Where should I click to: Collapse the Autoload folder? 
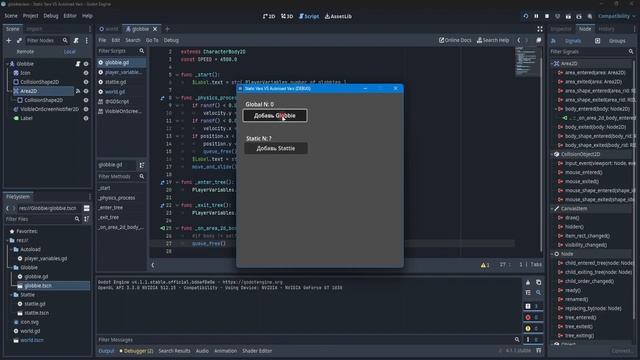11,249
